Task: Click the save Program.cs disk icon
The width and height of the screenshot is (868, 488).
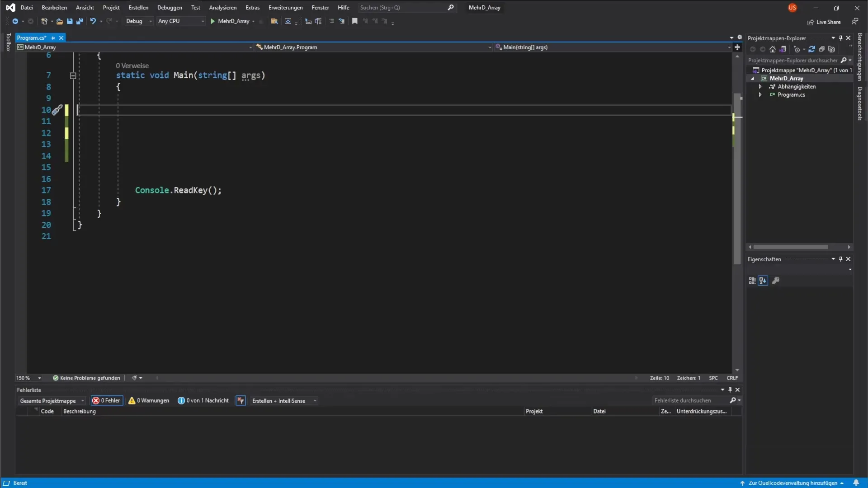Action: pyautogui.click(x=70, y=21)
